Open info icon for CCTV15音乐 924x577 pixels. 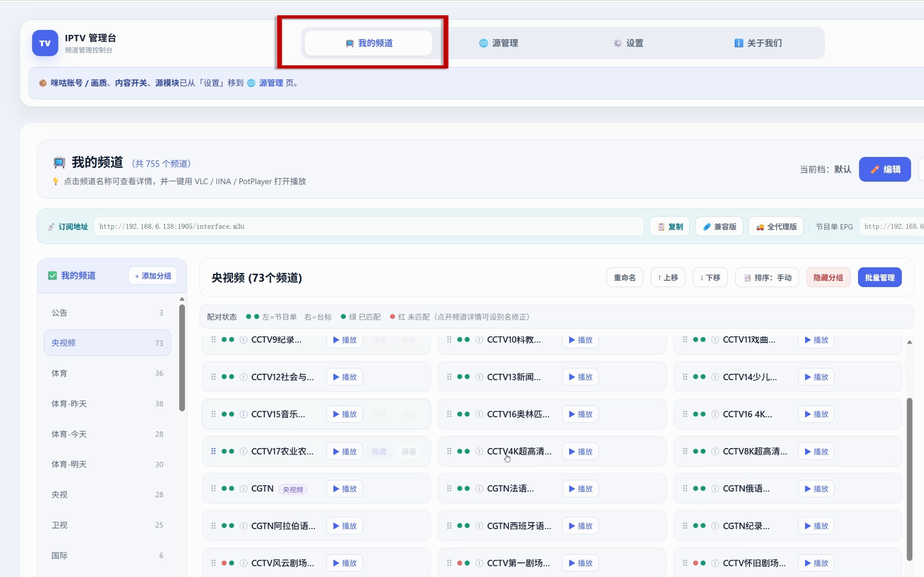(x=244, y=414)
